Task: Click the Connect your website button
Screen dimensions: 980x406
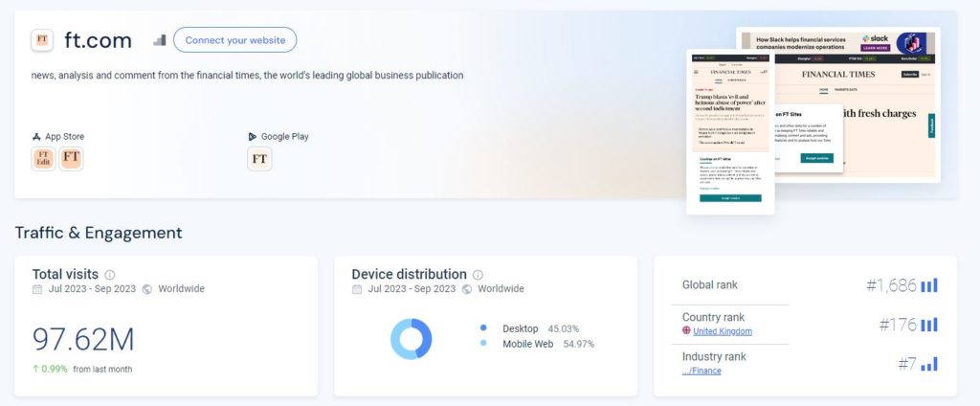Action: pos(235,40)
